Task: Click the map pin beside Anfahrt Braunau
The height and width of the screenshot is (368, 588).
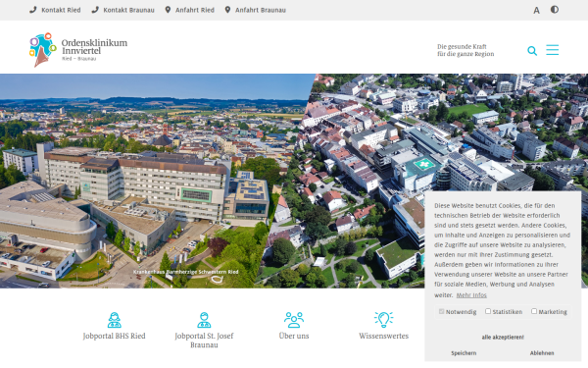Action: click(227, 10)
